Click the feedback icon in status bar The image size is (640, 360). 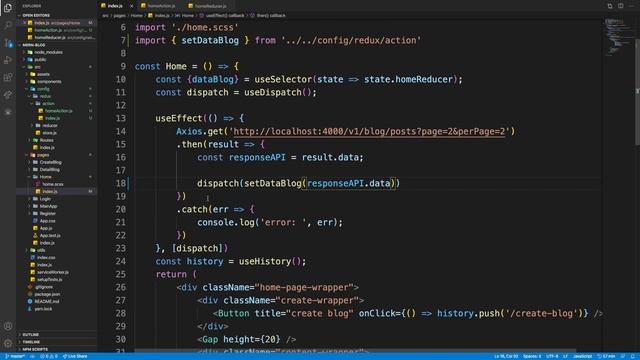pos(623,356)
